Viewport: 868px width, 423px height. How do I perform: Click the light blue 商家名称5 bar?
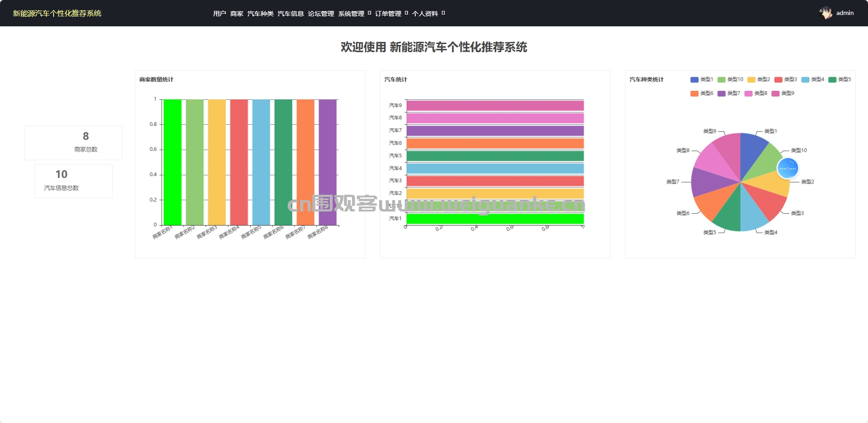[261, 162]
